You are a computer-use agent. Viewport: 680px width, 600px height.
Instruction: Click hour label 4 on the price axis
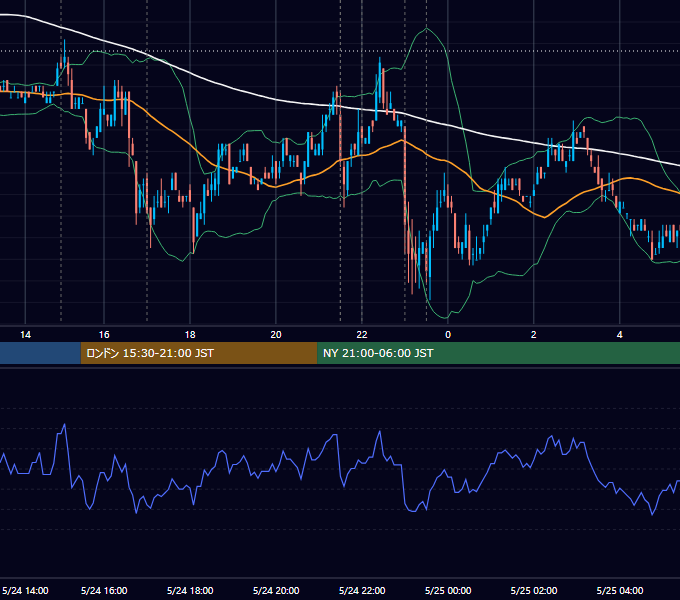coord(620,334)
